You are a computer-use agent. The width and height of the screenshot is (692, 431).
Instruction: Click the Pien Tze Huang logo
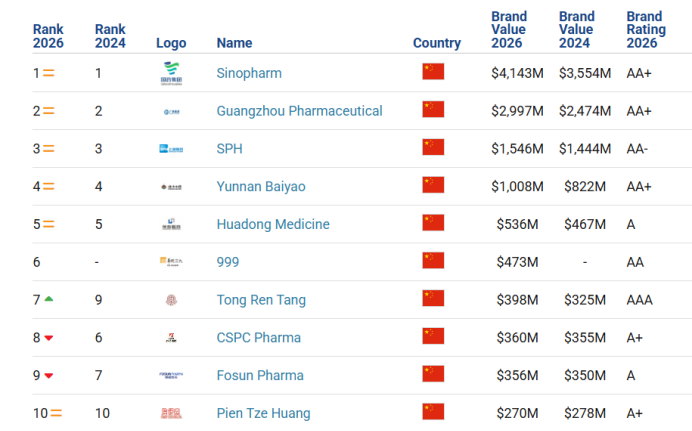point(171,413)
